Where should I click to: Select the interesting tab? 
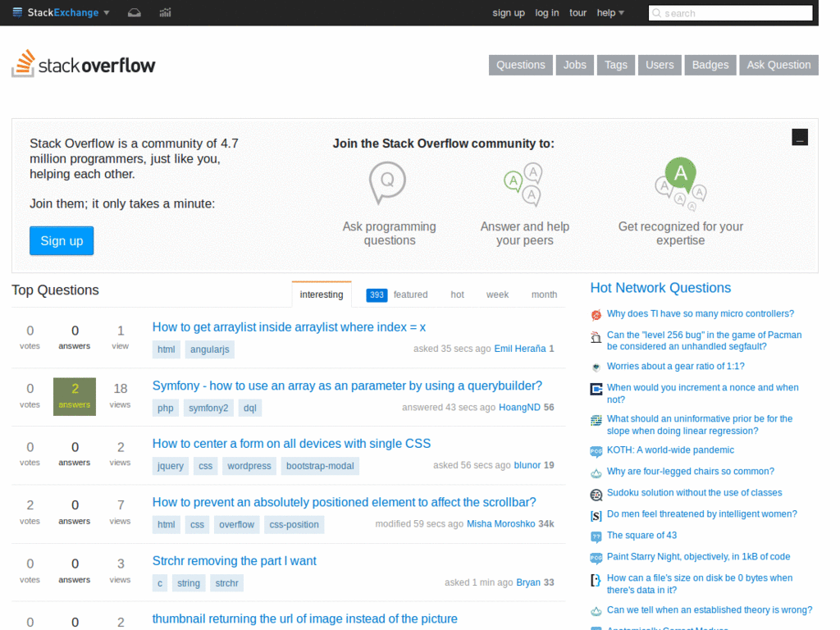(x=322, y=294)
